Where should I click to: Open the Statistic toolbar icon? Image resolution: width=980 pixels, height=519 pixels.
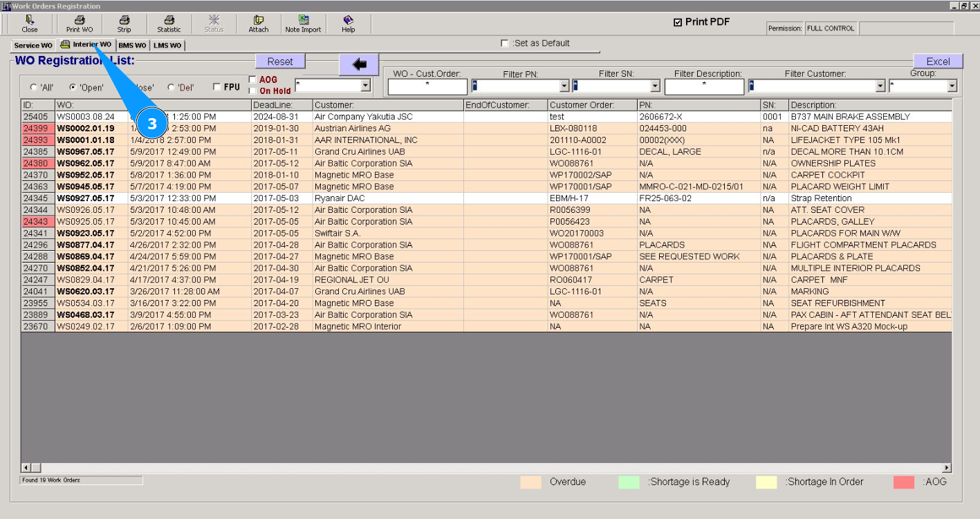tap(169, 21)
